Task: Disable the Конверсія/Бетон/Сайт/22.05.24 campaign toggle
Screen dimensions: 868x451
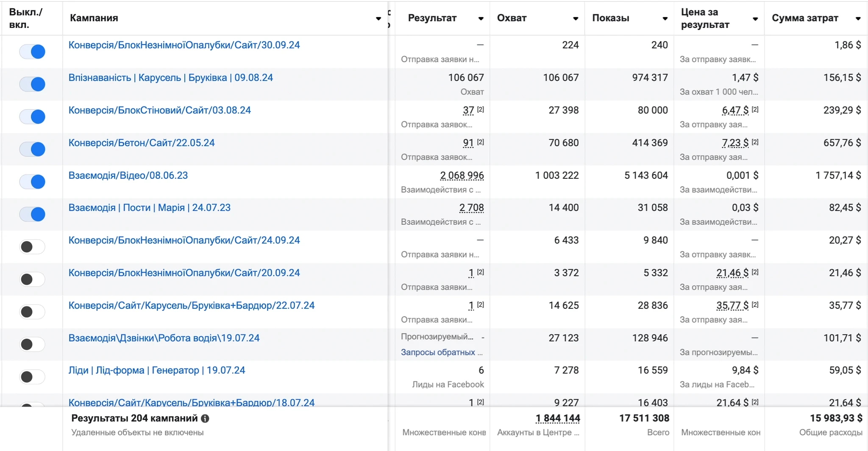Action: (x=32, y=149)
